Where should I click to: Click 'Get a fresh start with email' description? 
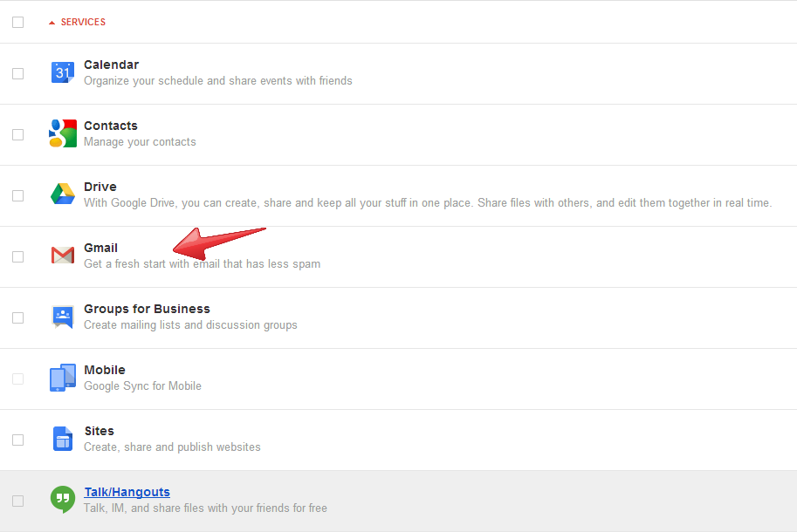tap(203, 263)
